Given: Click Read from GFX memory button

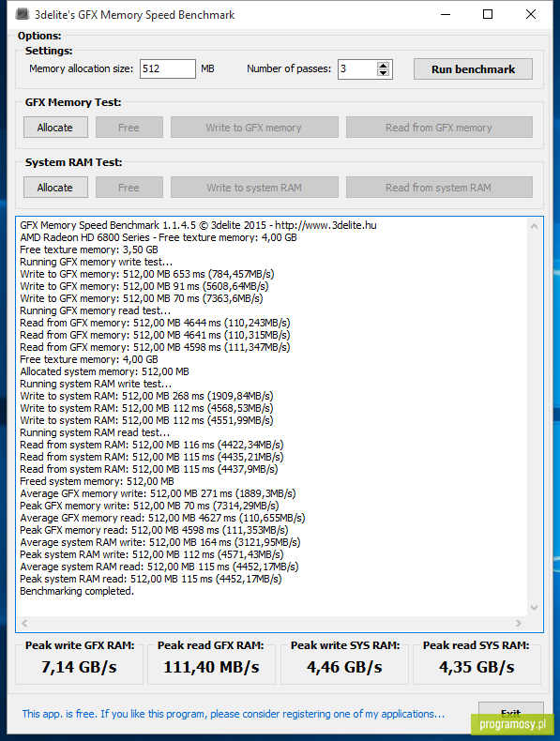Looking at the screenshot, I should click(x=439, y=128).
